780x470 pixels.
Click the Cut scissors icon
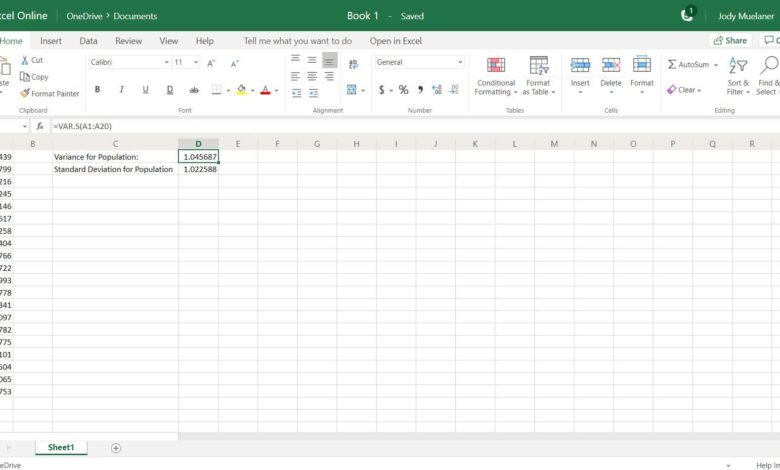pyautogui.click(x=25, y=60)
